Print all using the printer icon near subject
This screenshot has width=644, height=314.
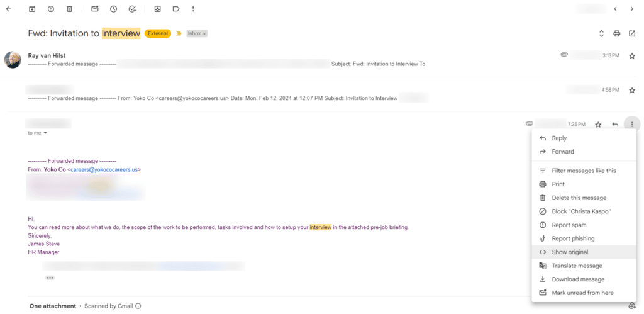point(616,33)
